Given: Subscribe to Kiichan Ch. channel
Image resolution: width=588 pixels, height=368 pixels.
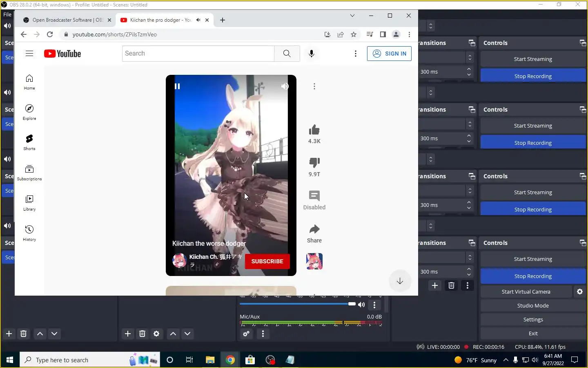Looking at the screenshot, I should 267,261.
